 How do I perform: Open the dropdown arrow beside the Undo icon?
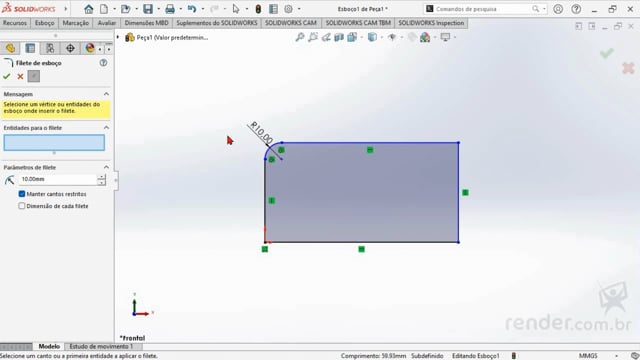tap(202, 9)
